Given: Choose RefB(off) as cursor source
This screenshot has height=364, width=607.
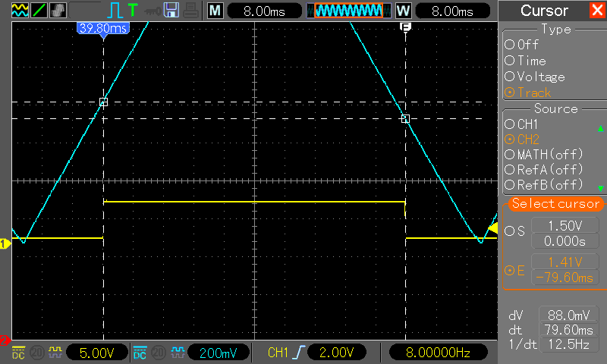Looking at the screenshot, I should [x=543, y=184].
